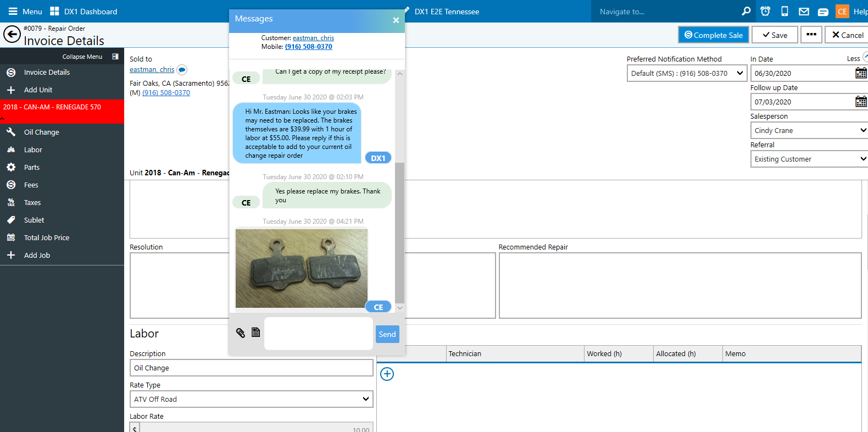
Task: Open Referral dropdown showing Existing Customer
Action: click(x=809, y=159)
